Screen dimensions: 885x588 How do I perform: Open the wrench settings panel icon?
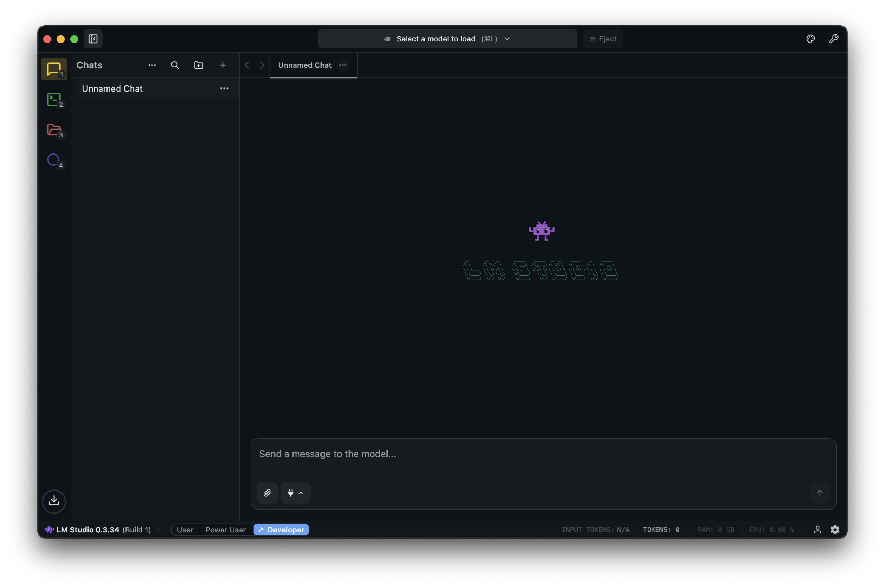pos(833,39)
